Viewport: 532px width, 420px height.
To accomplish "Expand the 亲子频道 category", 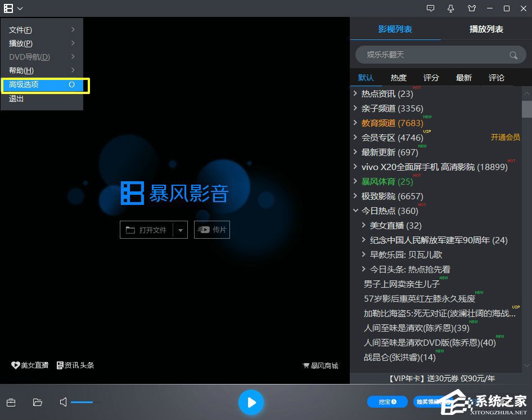I will coord(356,108).
